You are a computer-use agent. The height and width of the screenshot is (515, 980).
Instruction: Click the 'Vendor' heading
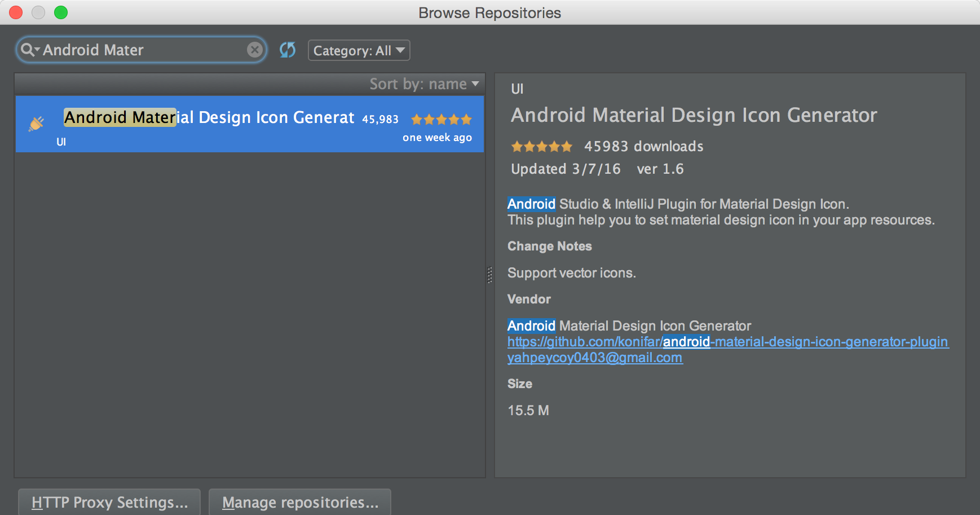tap(529, 300)
